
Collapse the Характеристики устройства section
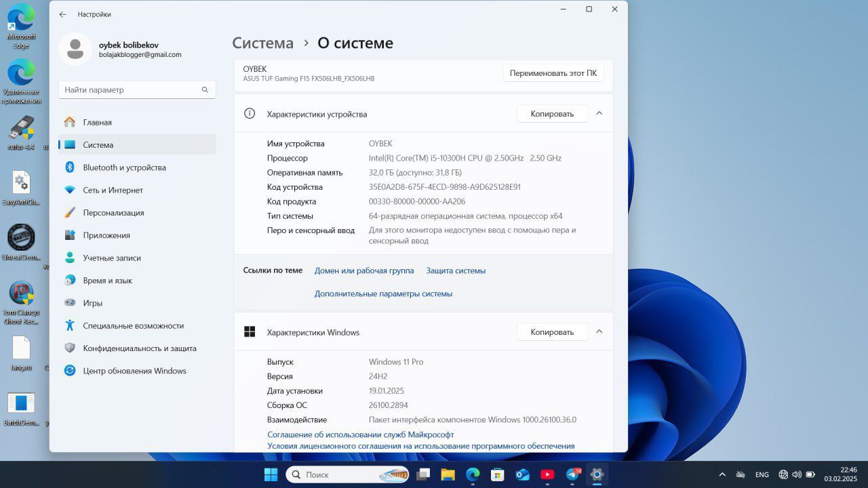tap(599, 113)
